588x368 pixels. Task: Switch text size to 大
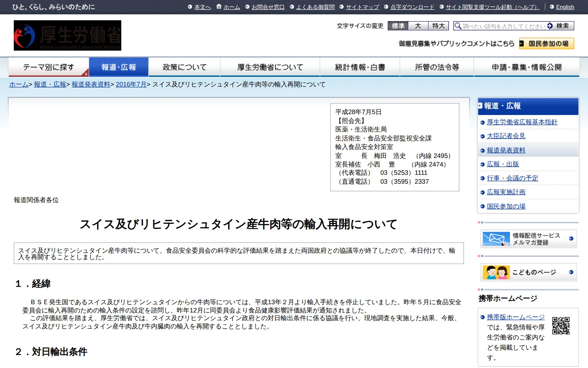tap(418, 26)
